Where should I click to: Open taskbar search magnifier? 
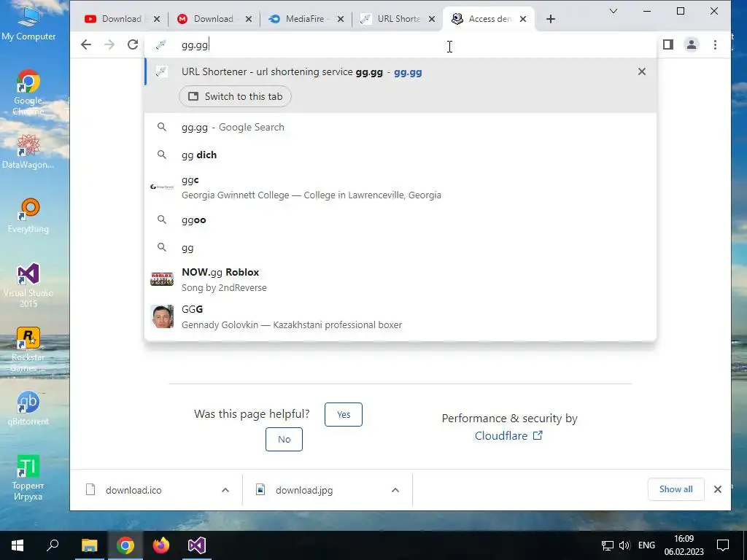click(x=53, y=545)
